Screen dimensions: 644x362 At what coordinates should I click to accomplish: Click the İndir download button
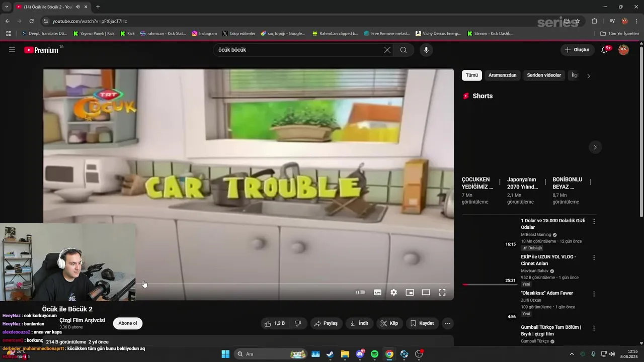[x=359, y=323]
